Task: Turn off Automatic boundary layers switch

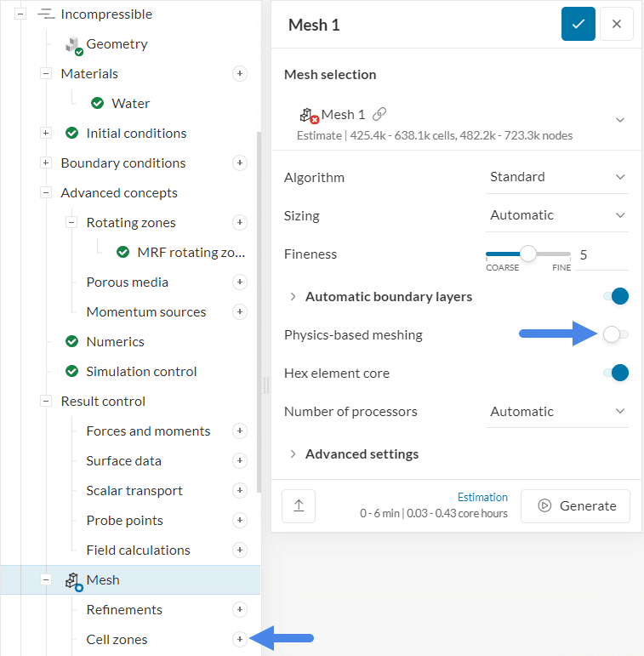Action: (x=615, y=297)
